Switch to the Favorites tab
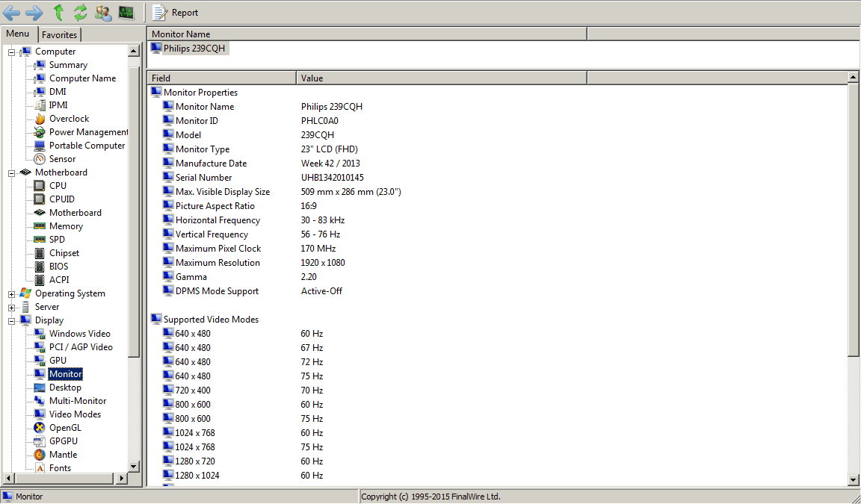The image size is (861, 504). click(59, 35)
